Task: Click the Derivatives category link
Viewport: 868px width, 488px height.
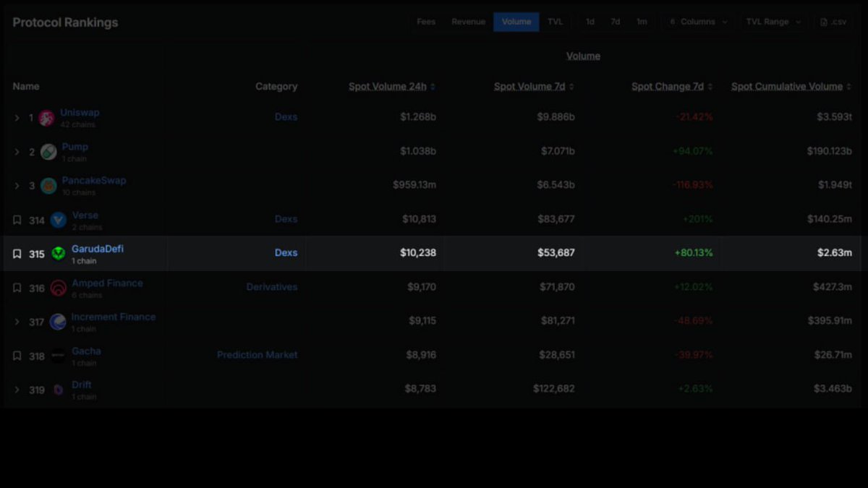Action: coord(272,287)
